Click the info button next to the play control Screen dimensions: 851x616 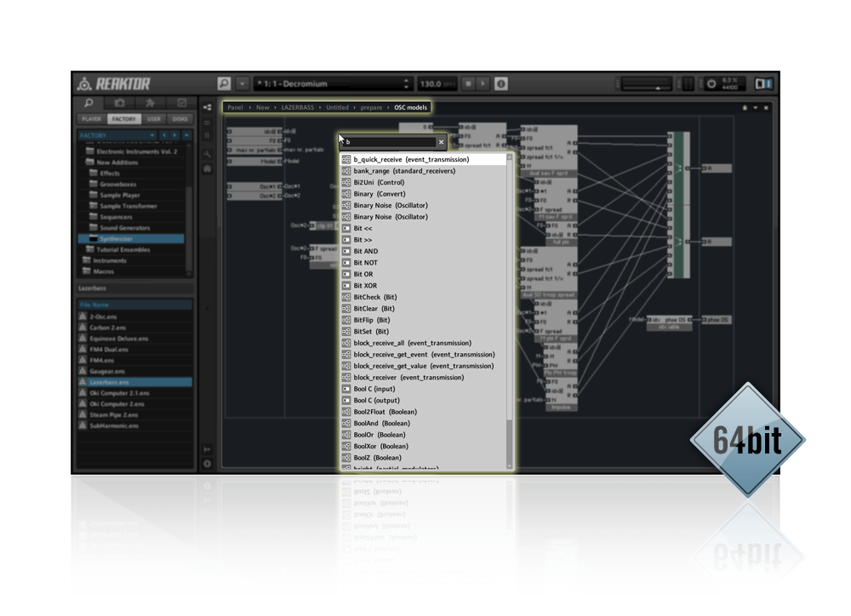[x=501, y=83]
